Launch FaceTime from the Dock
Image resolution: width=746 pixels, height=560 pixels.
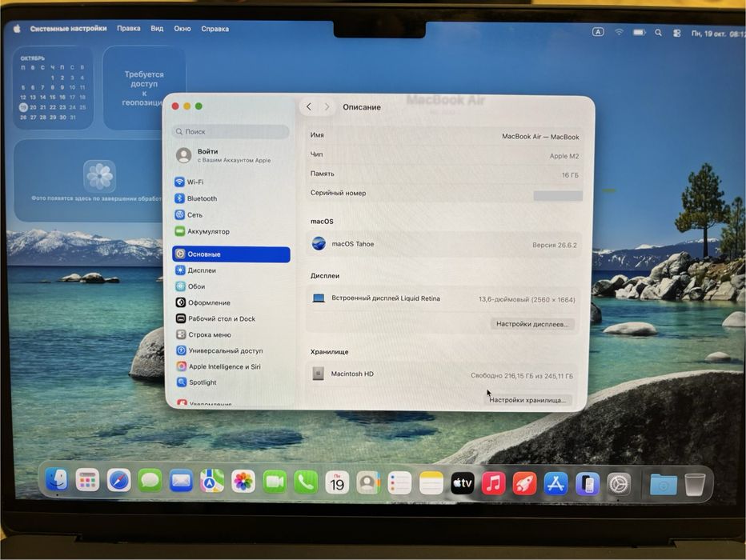click(x=275, y=482)
